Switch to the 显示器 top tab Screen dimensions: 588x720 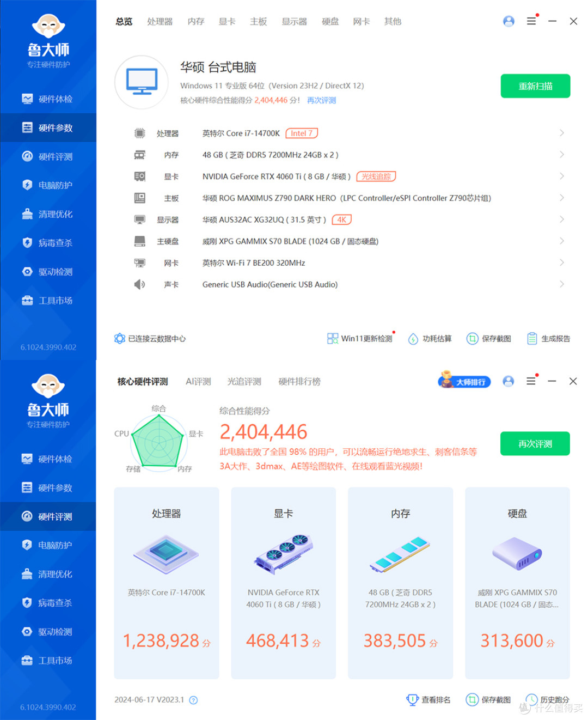tap(294, 22)
